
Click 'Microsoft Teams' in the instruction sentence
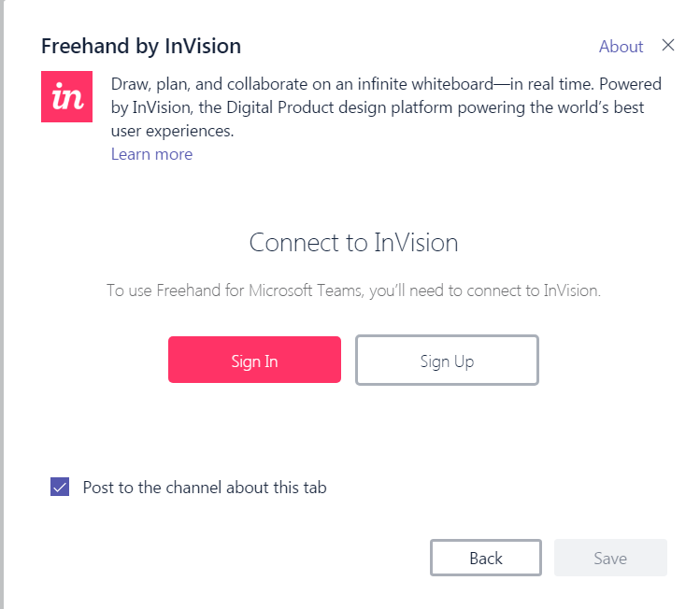click(x=307, y=290)
